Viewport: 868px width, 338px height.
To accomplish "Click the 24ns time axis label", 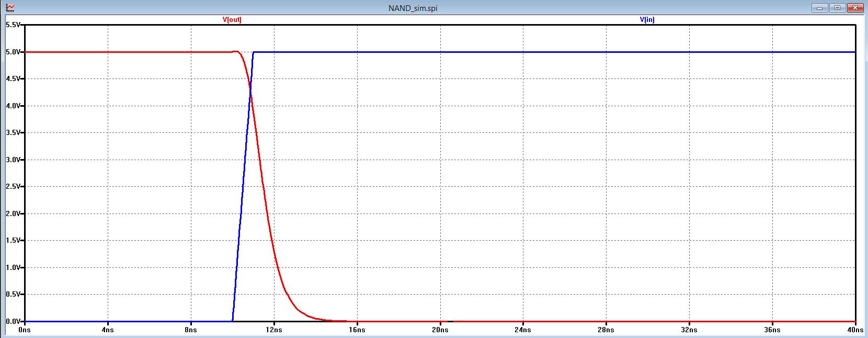I will pyautogui.click(x=523, y=330).
